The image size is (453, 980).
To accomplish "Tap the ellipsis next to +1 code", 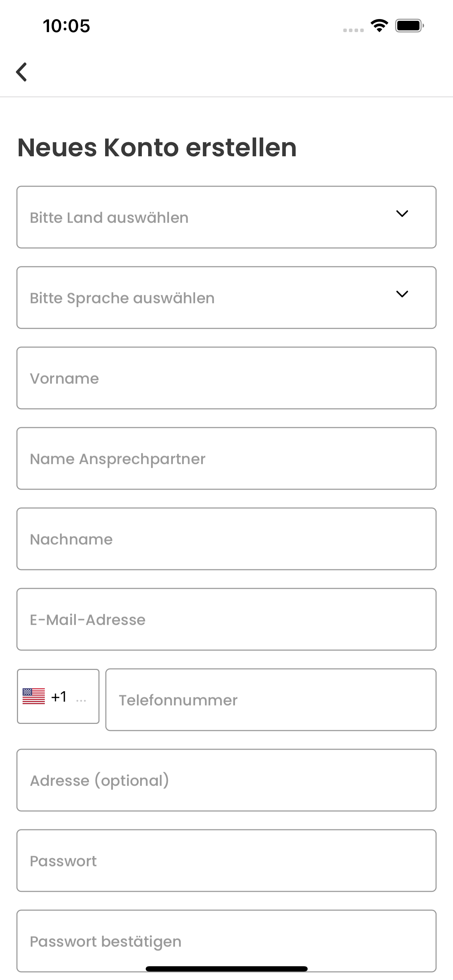I will coord(81,699).
